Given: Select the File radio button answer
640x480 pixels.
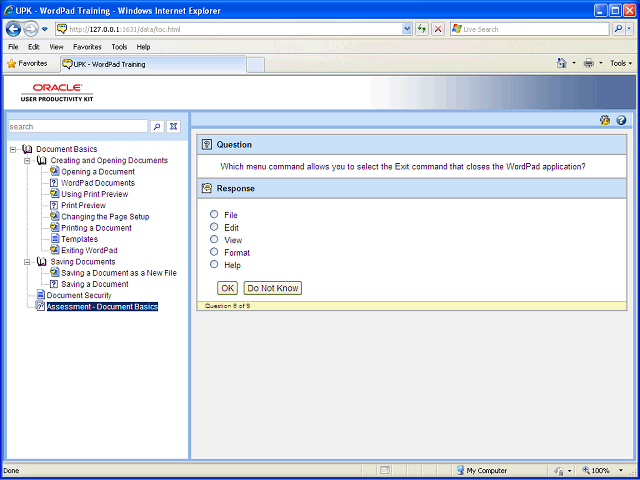Looking at the screenshot, I should [214, 214].
